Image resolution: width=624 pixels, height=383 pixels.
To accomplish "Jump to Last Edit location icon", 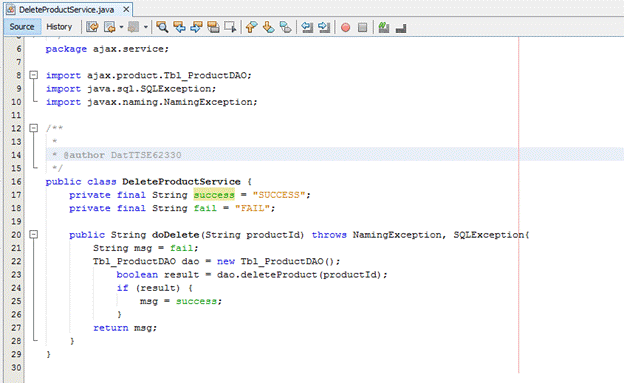I will (92, 27).
